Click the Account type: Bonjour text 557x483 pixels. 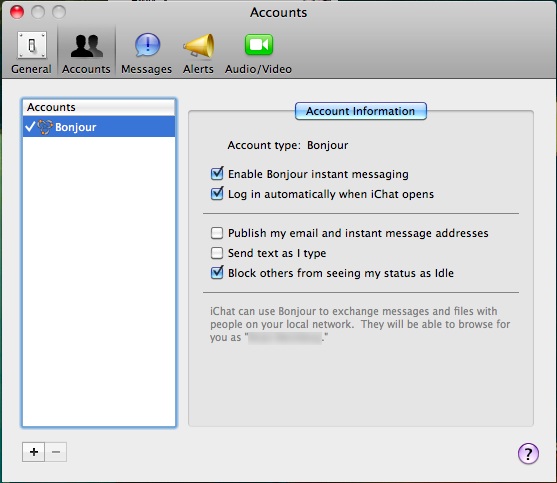click(x=288, y=145)
